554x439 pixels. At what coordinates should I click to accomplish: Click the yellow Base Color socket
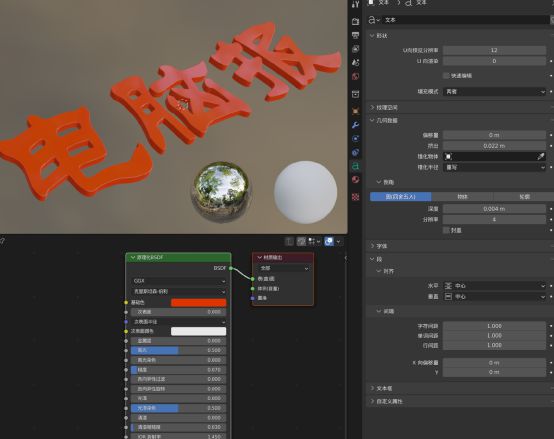coord(126,302)
